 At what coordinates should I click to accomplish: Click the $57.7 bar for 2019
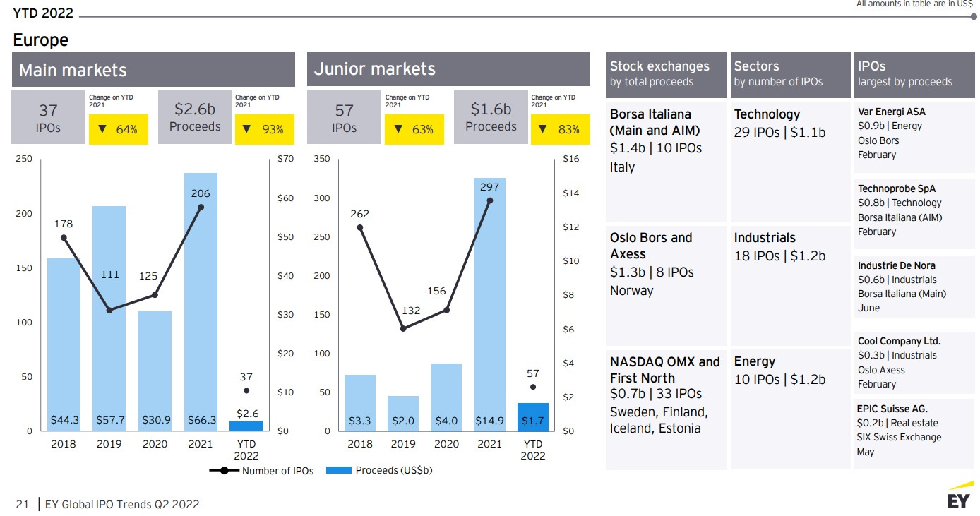[x=109, y=318]
